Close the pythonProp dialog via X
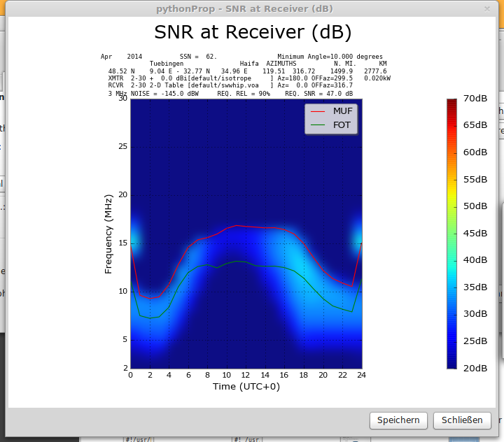 487,9
